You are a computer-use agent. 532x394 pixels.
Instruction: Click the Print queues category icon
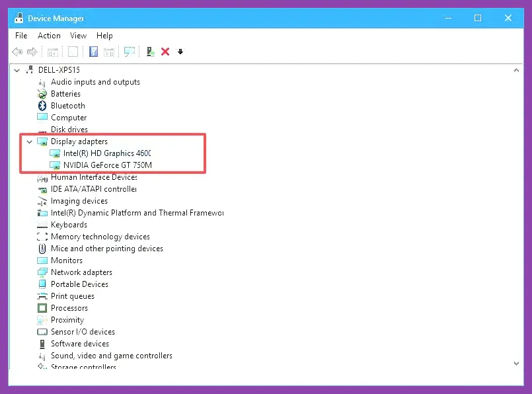(x=42, y=296)
